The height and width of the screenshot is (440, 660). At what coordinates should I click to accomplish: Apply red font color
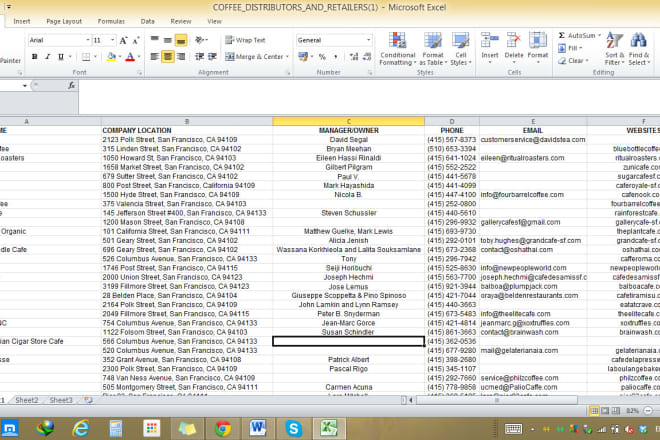point(130,56)
